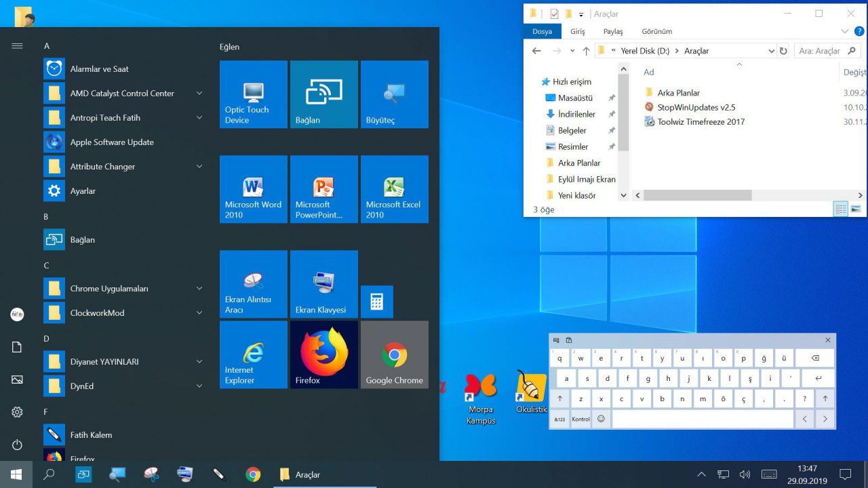The width and height of the screenshot is (868, 488).
Task: Expand the AMD Catalyst Control Center folder
Action: [199, 94]
